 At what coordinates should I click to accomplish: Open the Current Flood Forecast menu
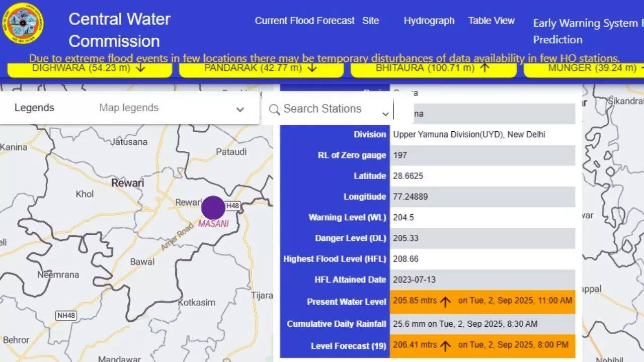pos(304,21)
